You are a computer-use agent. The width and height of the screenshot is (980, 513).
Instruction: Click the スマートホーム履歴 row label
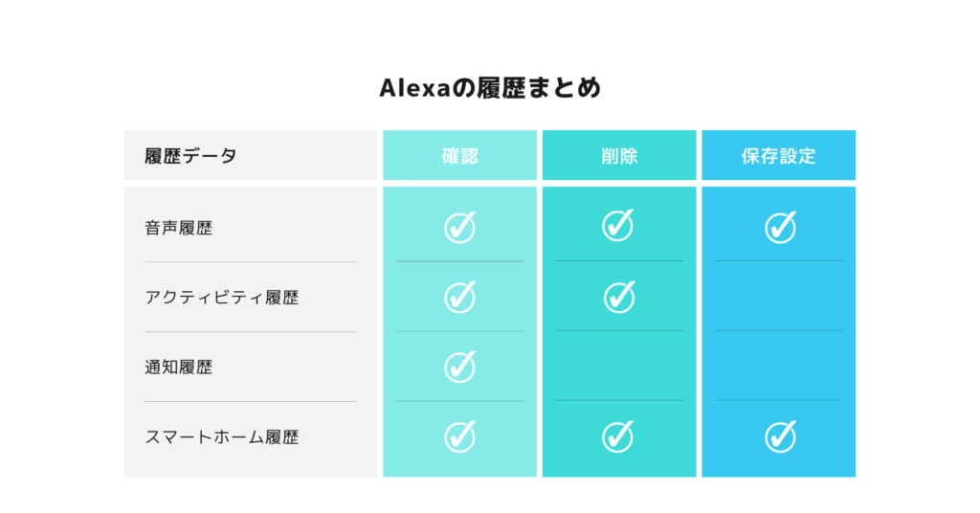pos(222,436)
